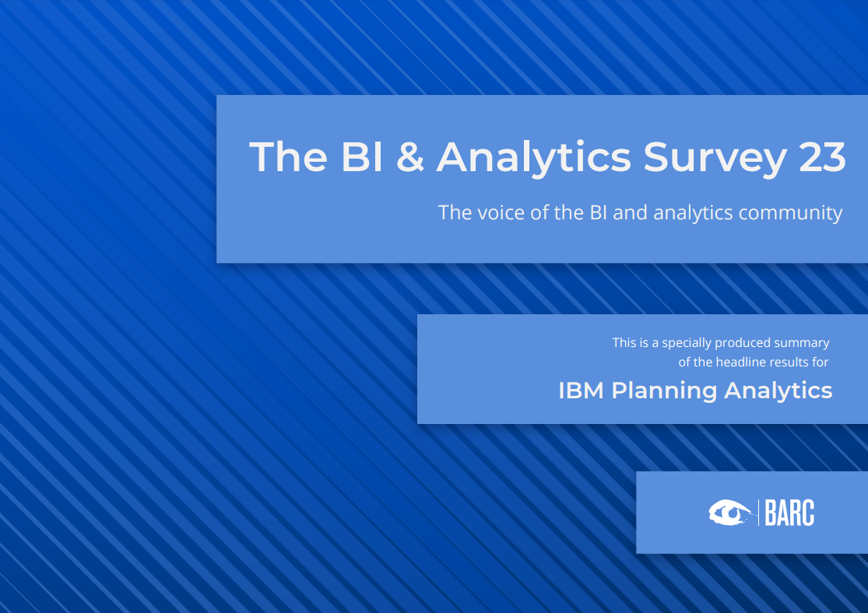
Task: Click the IBM Planning Analytics heading
Action: (695, 391)
